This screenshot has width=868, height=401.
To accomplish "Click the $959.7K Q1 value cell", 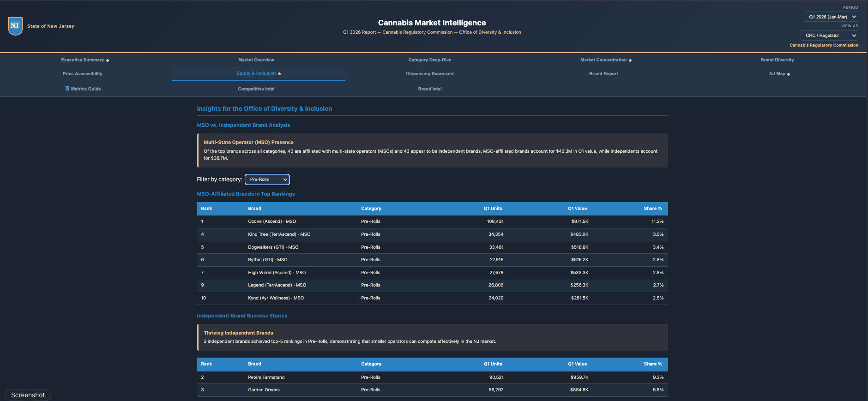I will coord(579,377).
